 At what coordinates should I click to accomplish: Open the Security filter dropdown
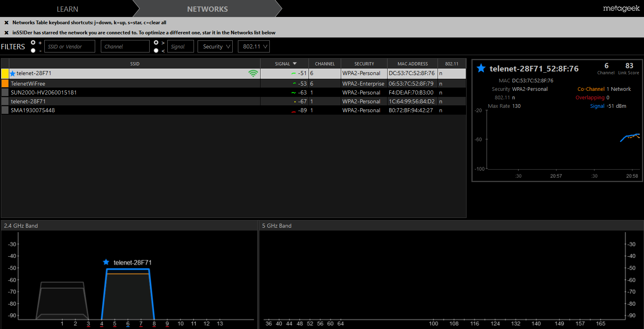215,46
